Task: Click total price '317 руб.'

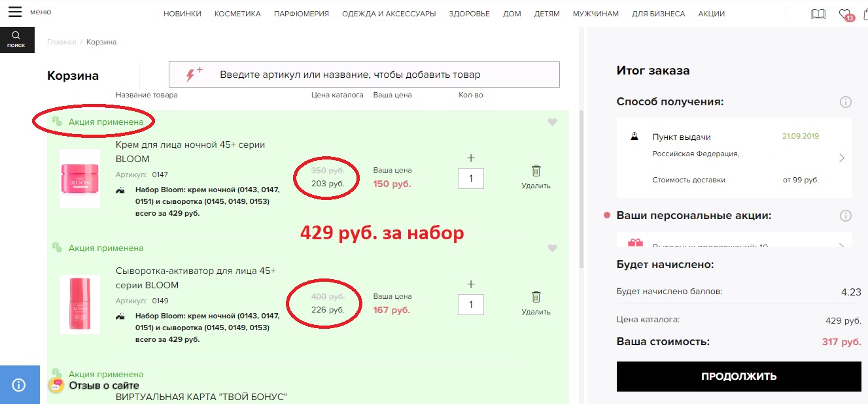Action: pyautogui.click(x=841, y=342)
